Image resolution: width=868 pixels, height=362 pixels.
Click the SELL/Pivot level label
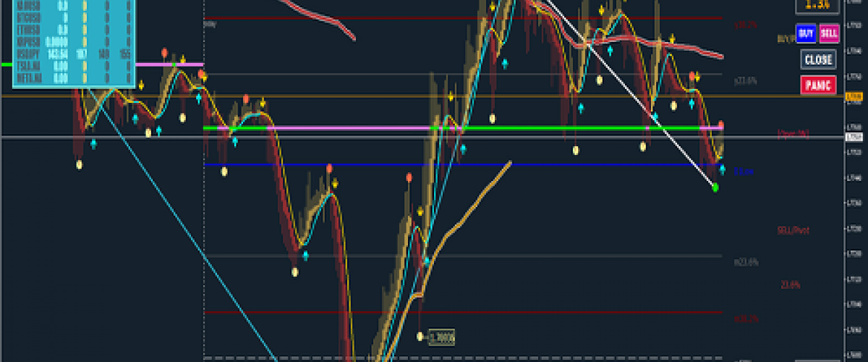tap(793, 230)
